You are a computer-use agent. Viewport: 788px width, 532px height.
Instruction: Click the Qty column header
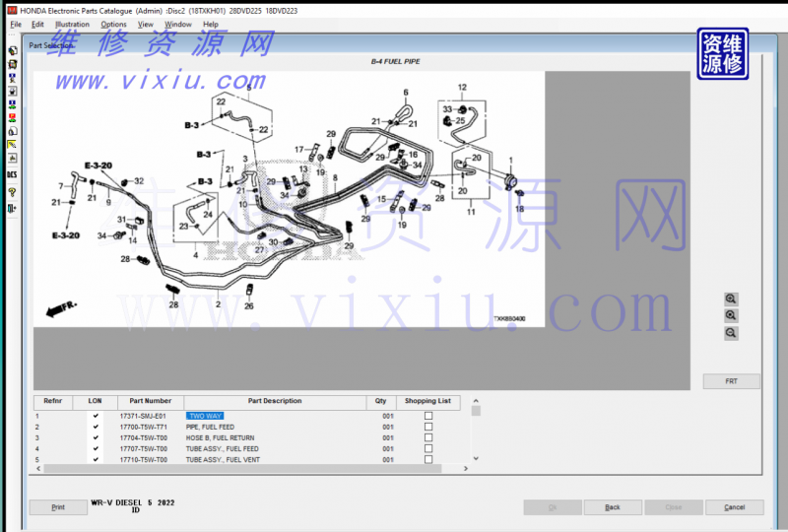click(x=380, y=401)
